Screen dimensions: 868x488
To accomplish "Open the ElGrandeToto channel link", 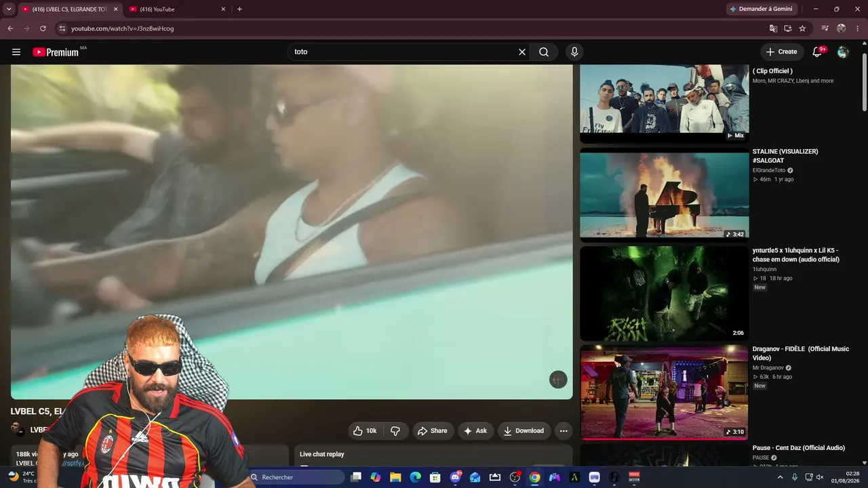I will [769, 170].
